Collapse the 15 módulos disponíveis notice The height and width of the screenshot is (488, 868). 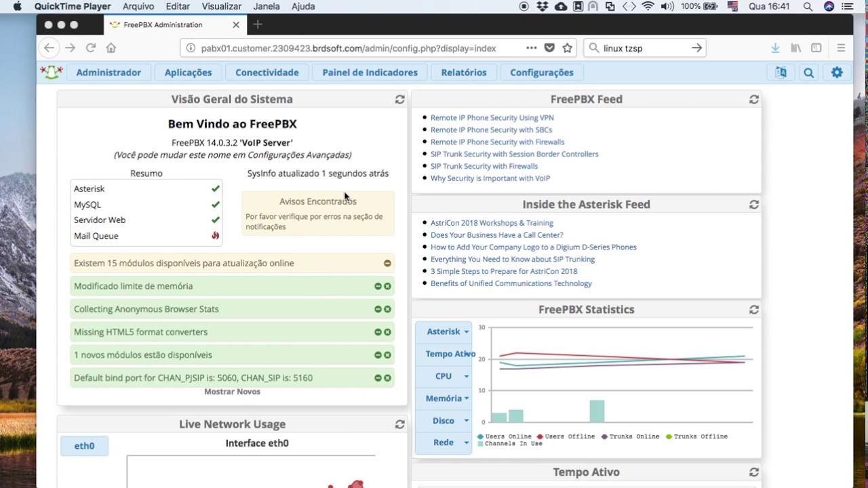click(x=387, y=263)
